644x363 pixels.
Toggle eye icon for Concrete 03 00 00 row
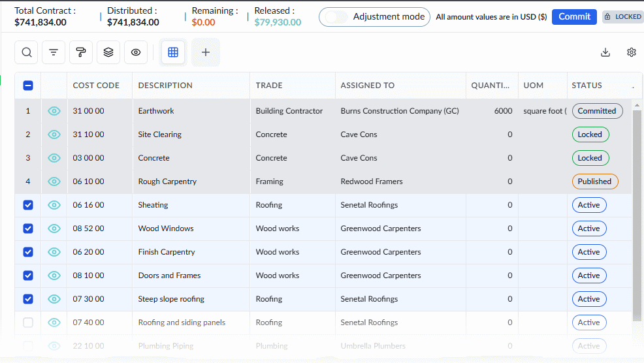54,158
